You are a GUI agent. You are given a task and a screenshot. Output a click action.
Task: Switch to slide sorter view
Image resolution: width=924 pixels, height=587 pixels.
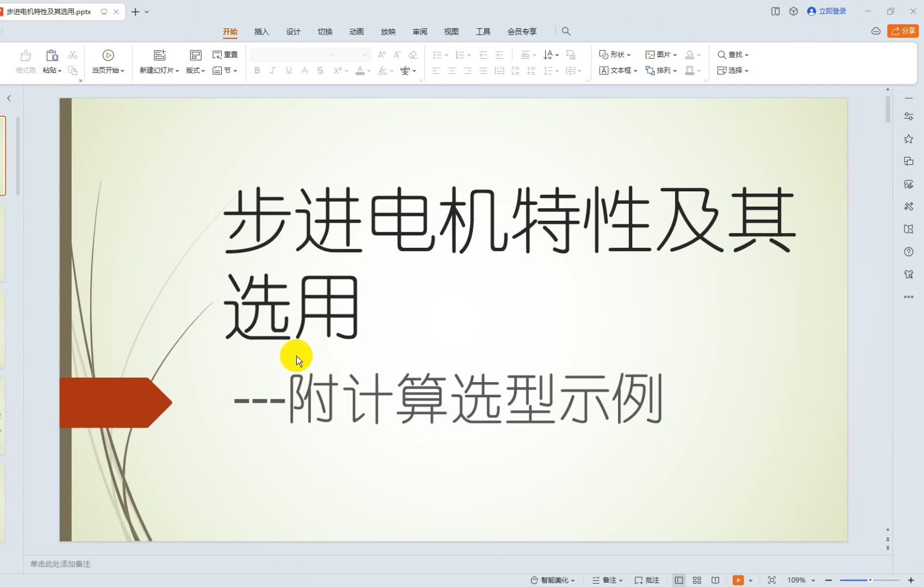pos(697,580)
